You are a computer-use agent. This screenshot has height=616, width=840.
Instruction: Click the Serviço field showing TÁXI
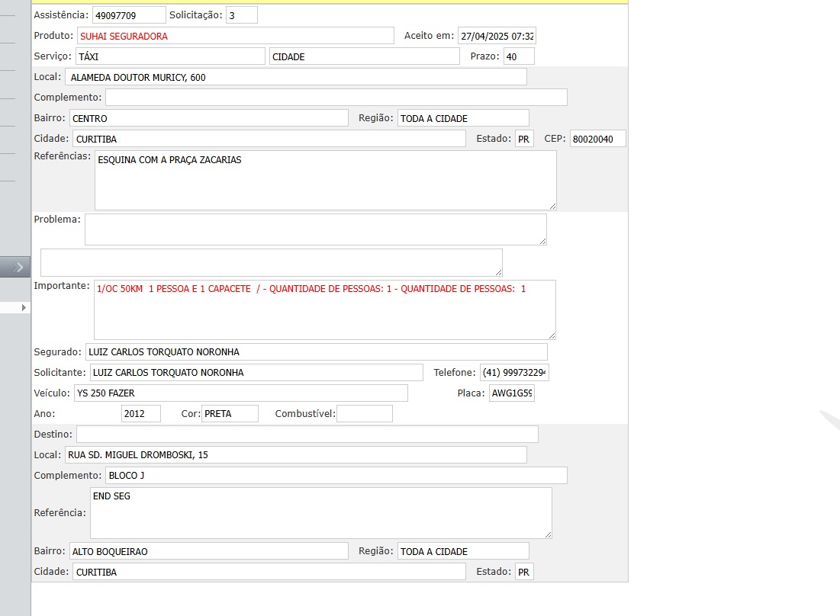(x=170, y=56)
